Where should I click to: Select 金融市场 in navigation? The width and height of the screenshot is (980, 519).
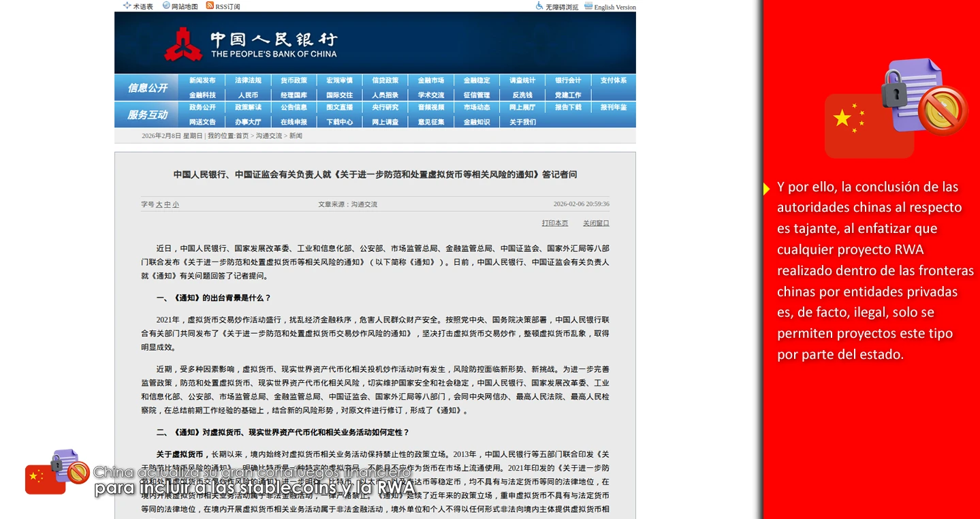(430, 80)
